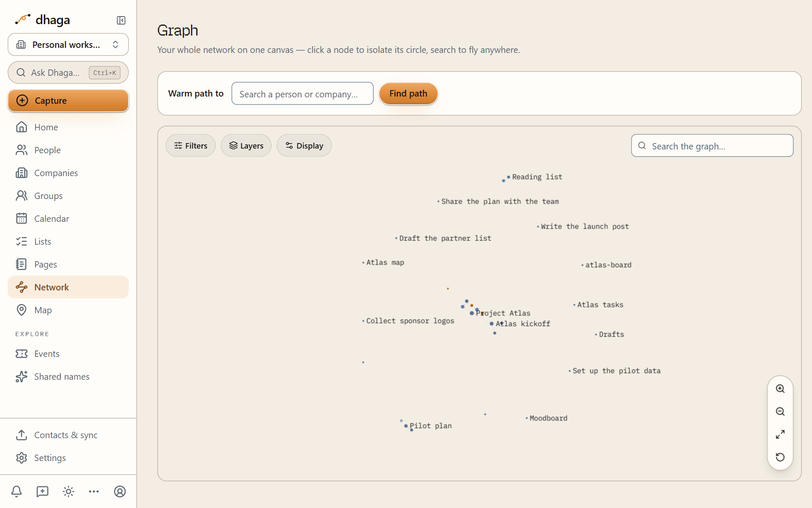This screenshot has width=812, height=508.
Task: Open the Lists section
Action: (68, 241)
